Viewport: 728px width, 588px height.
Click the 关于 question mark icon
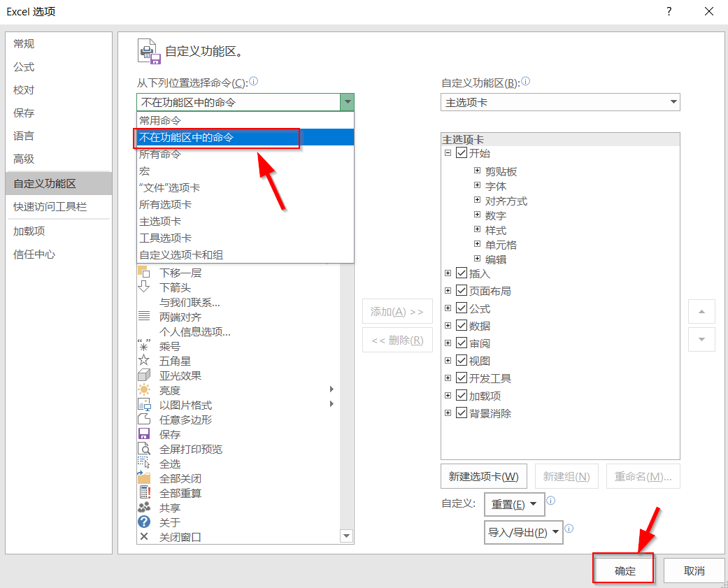coord(144,522)
